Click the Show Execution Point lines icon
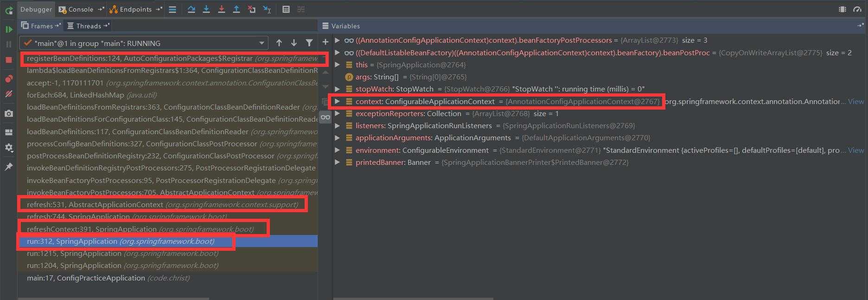This screenshot has height=300, width=868. pos(172,9)
